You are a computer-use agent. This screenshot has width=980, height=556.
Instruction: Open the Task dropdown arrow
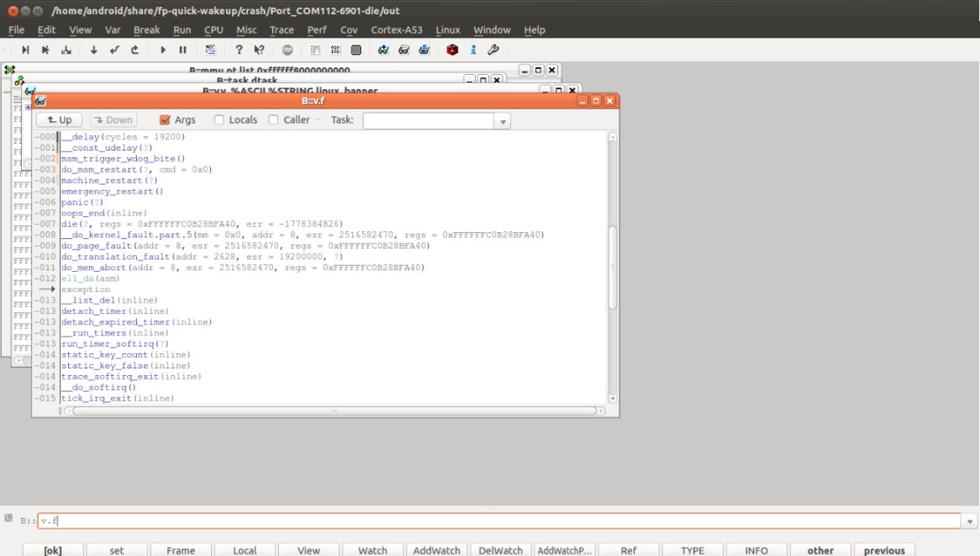[503, 121]
